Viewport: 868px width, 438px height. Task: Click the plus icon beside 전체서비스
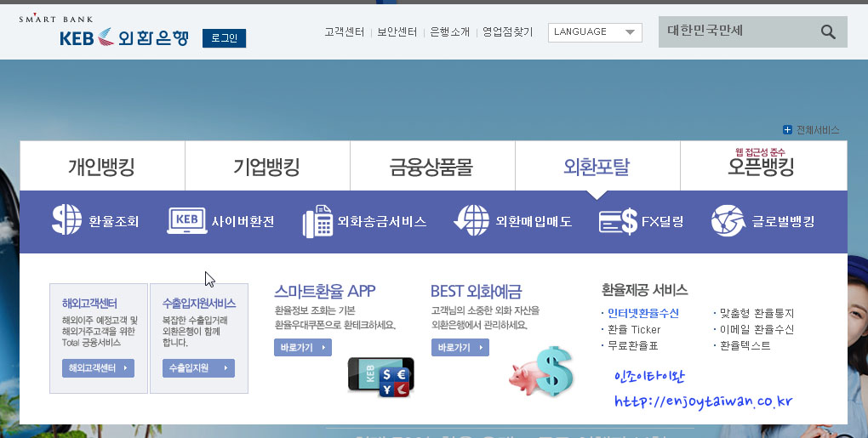[x=787, y=130]
